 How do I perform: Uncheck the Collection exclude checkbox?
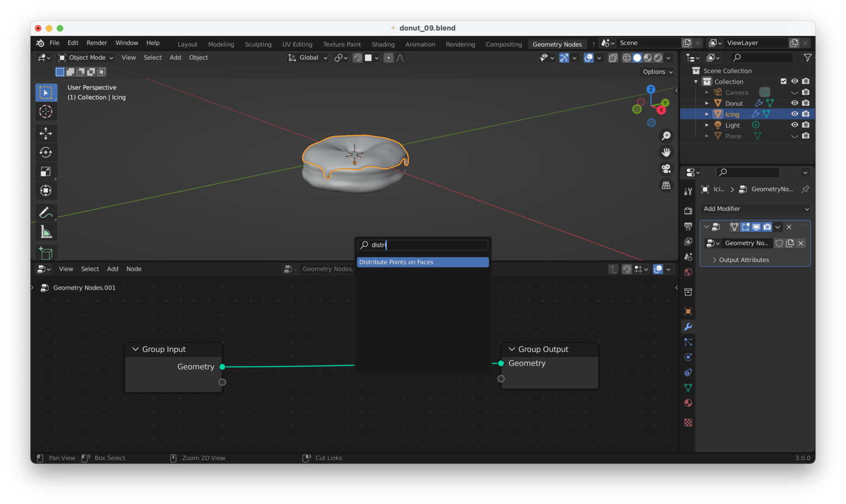coord(783,81)
